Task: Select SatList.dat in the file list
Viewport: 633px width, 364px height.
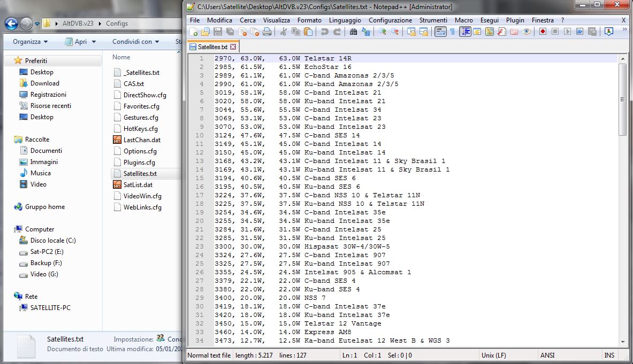Action: pyautogui.click(x=138, y=185)
